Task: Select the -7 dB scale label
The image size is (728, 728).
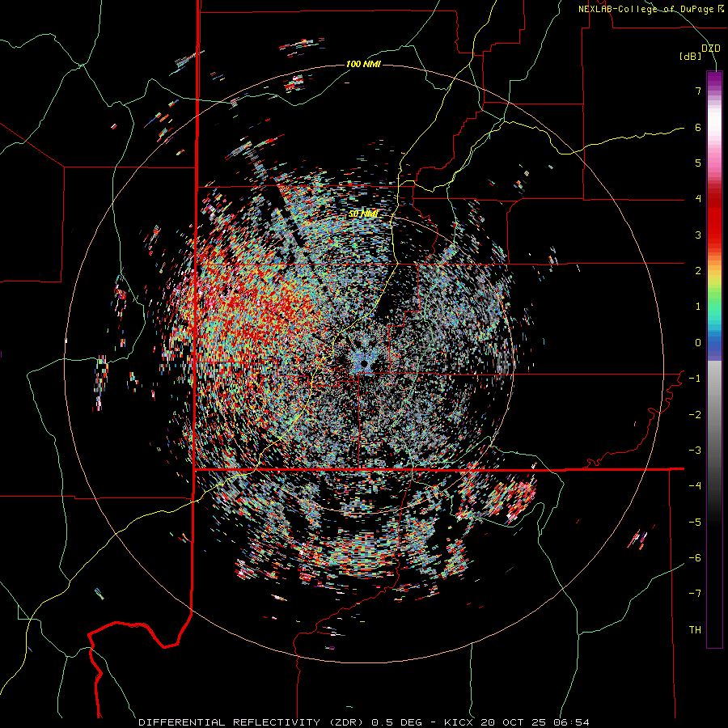Action: click(695, 594)
